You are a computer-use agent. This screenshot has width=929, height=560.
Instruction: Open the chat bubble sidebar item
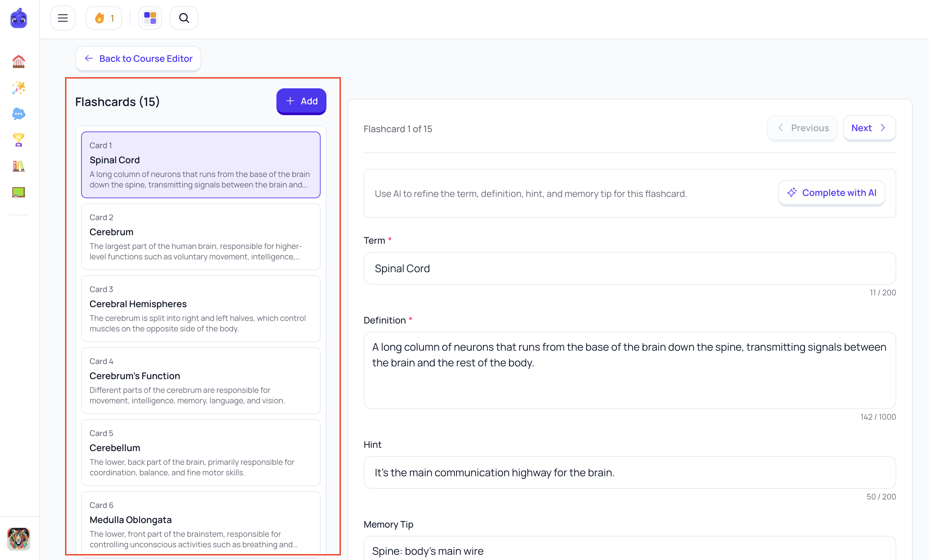click(18, 114)
